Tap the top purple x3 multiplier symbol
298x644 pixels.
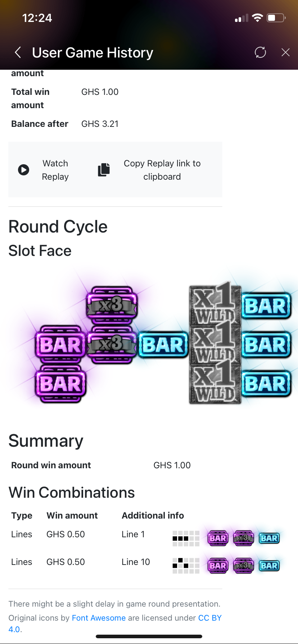click(x=112, y=305)
